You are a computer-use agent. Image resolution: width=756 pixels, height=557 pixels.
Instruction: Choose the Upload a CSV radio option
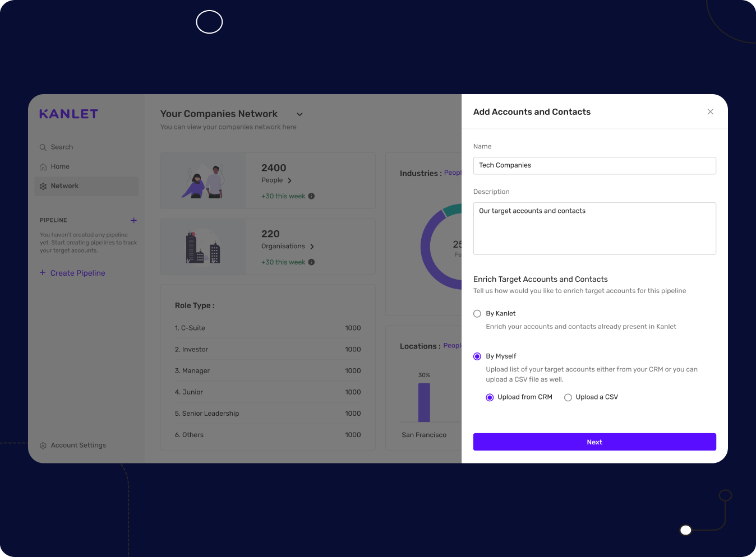click(568, 397)
